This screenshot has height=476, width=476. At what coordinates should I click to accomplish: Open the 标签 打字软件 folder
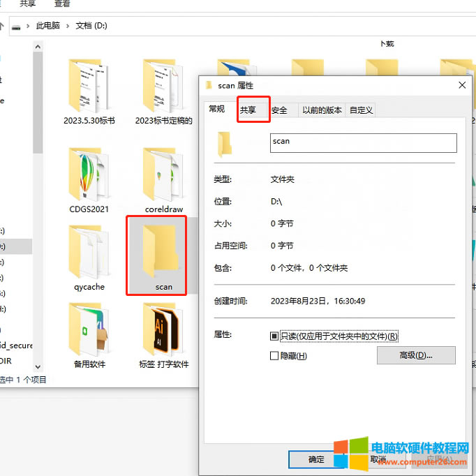pyautogui.click(x=163, y=336)
